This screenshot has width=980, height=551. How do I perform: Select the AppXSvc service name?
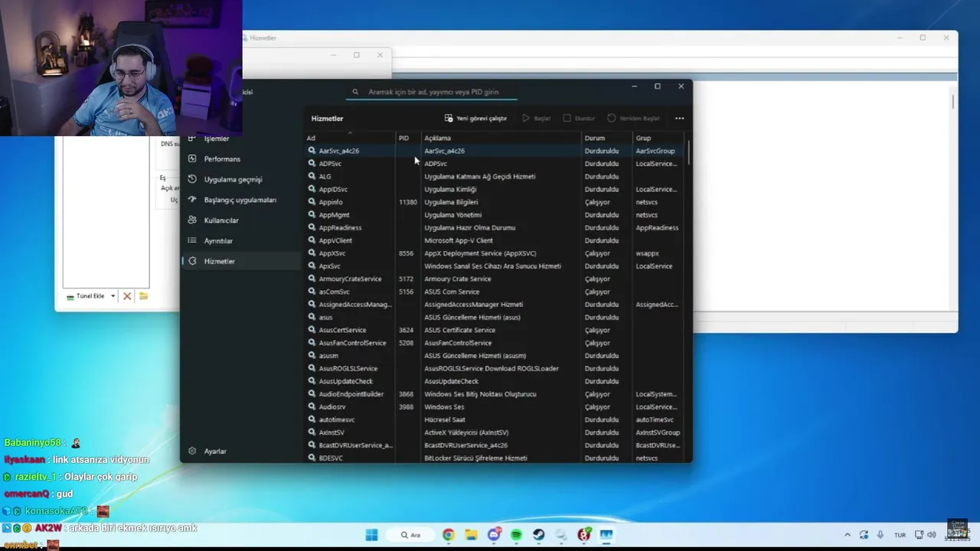click(332, 253)
